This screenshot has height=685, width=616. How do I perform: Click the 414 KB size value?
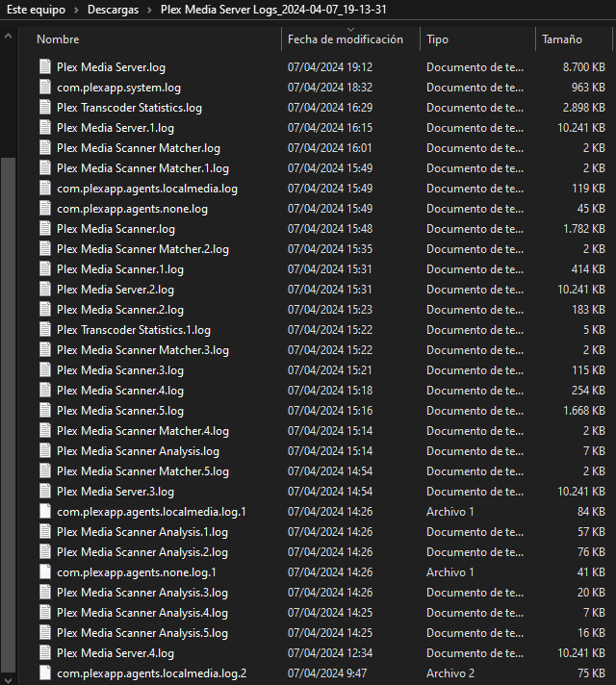[588, 269]
